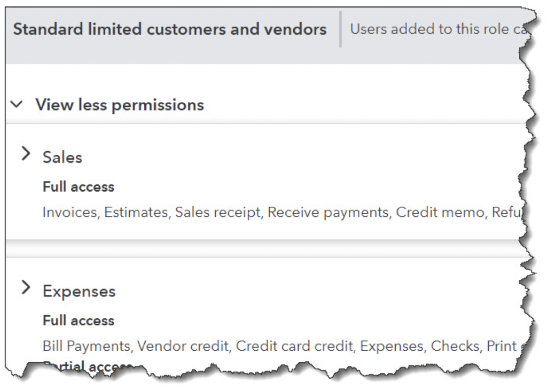Click the Vendor credit permission text
The image size is (547, 392).
pos(183,346)
